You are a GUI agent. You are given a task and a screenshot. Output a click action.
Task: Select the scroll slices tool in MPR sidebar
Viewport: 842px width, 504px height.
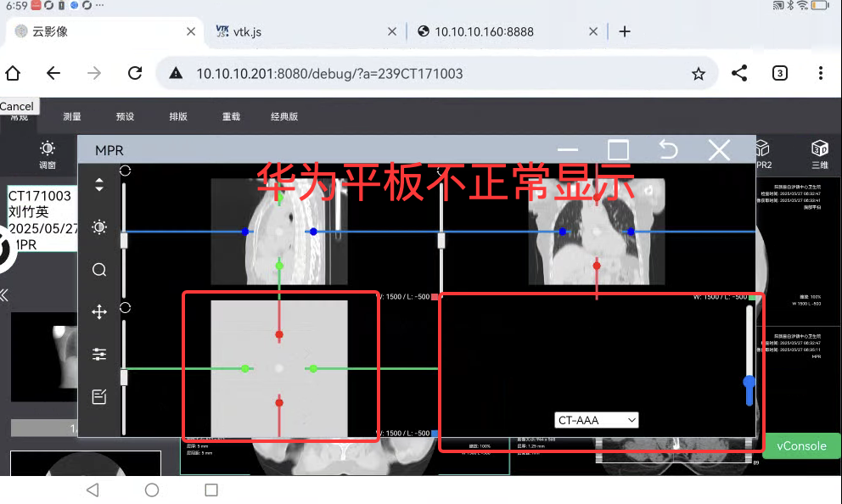[x=99, y=185]
